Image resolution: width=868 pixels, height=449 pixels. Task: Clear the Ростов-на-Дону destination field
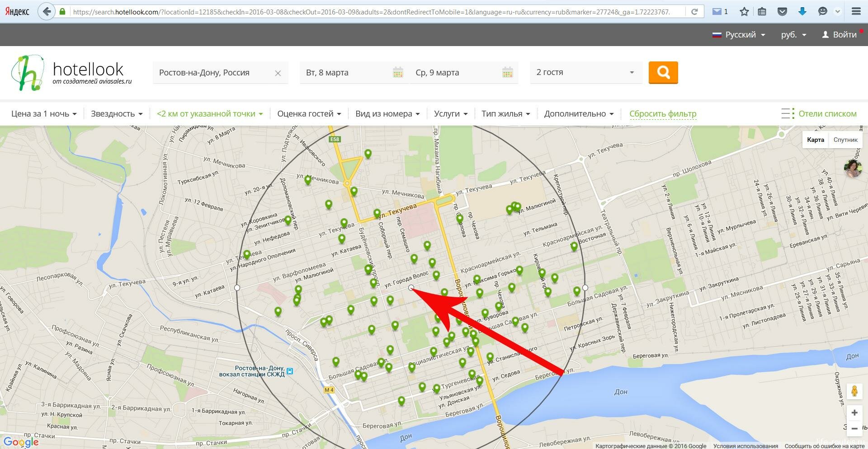tap(278, 73)
